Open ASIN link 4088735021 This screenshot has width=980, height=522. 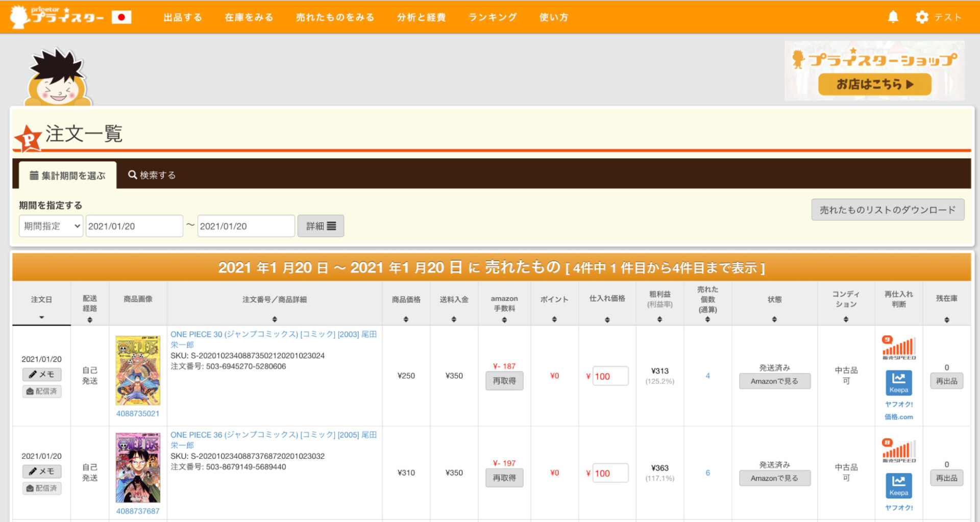[x=138, y=413]
